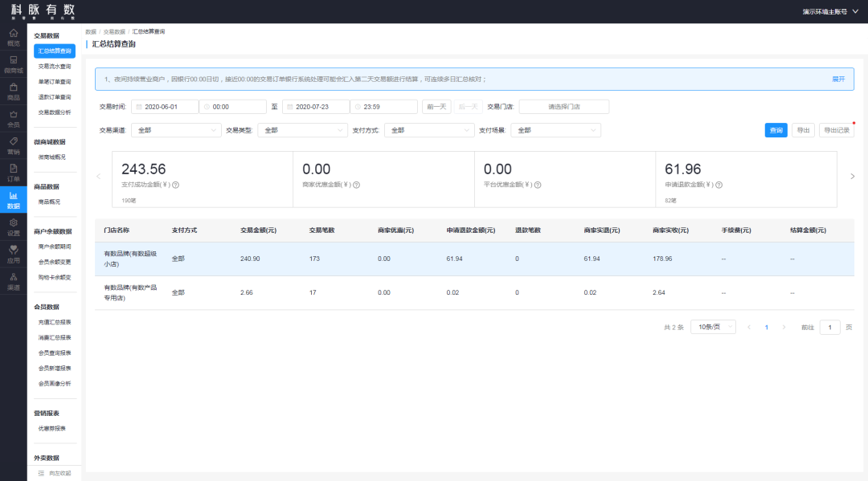Click the 前往 page number input
The width and height of the screenshot is (868, 481).
[x=829, y=328]
